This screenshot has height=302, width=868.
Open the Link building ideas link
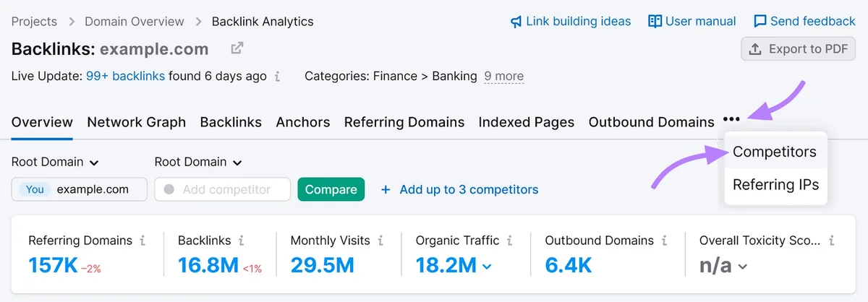tap(579, 21)
